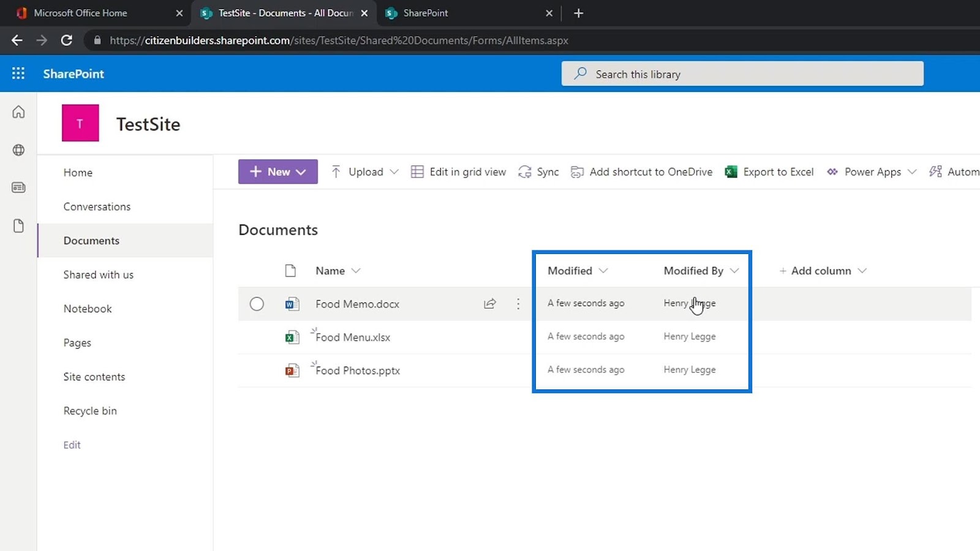980x551 pixels.
Task: Click Add shortcut to OneDrive icon
Action: [x=577, y=172]
